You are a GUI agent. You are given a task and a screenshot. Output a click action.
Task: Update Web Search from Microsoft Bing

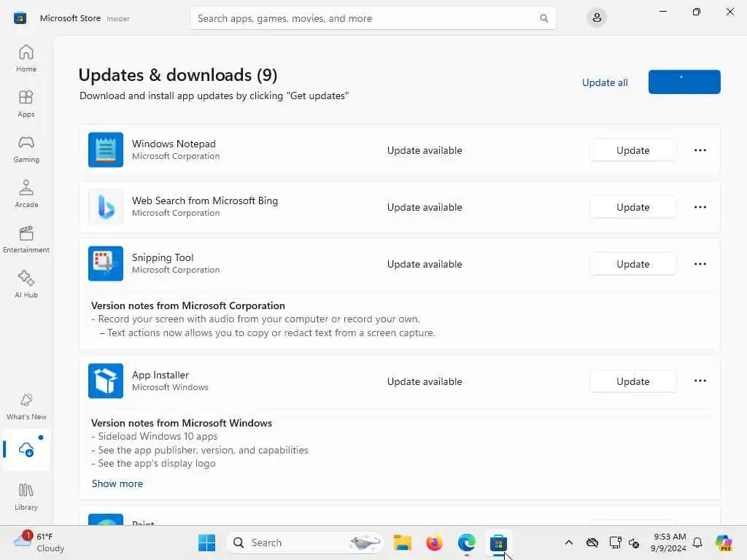[632, 207]
